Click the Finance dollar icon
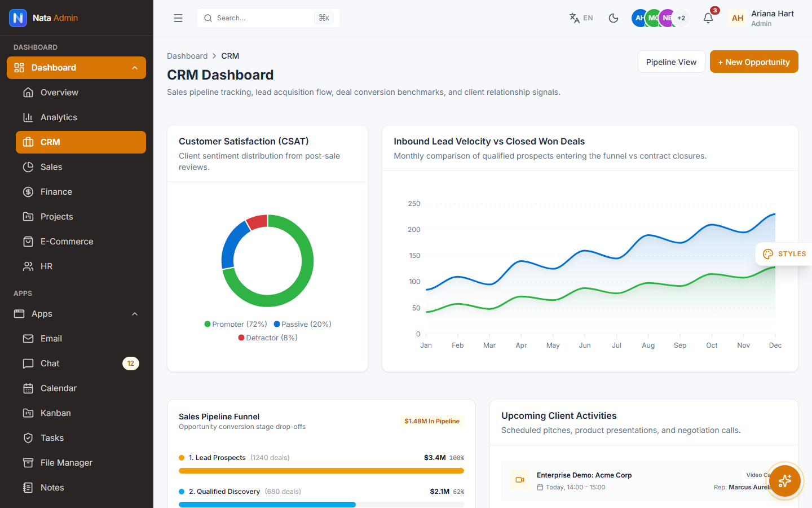The image size is (812, 508). [28, 192]
